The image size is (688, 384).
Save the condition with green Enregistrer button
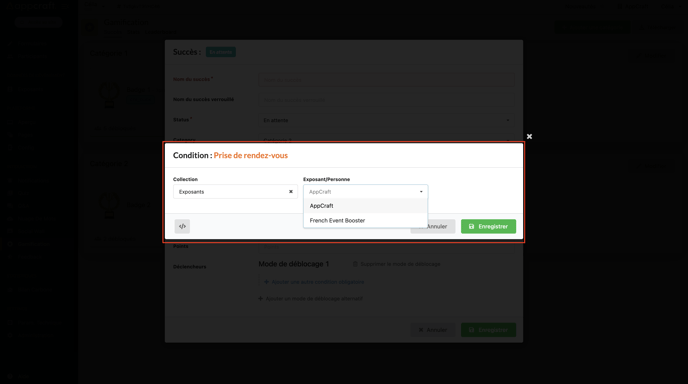coord(488,226)
